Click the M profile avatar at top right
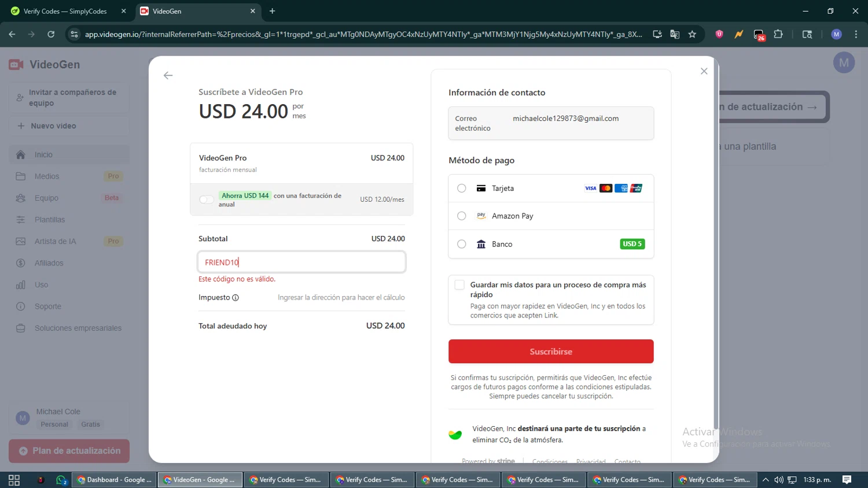868x488 pixels. click(x=844, y=62)
